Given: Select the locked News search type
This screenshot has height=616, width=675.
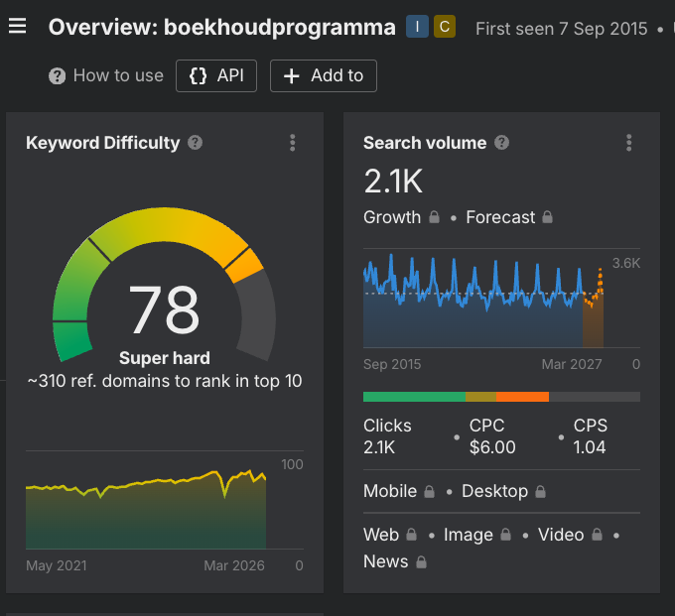Looking at the screenshot, I should point(395,561).
